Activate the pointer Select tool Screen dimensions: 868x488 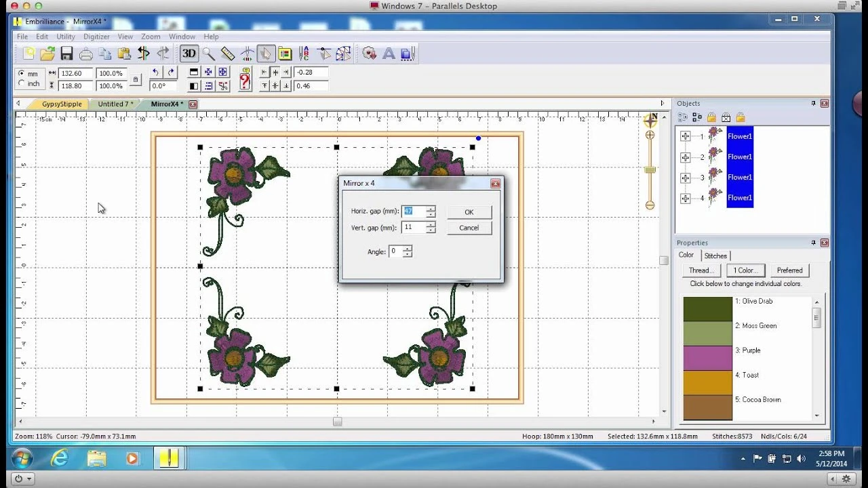point(266,54)
